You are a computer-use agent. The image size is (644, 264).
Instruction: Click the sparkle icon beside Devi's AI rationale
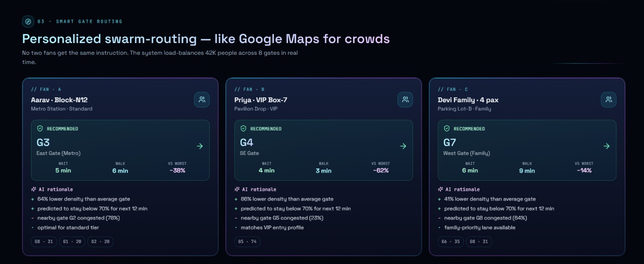coord(440,189)
